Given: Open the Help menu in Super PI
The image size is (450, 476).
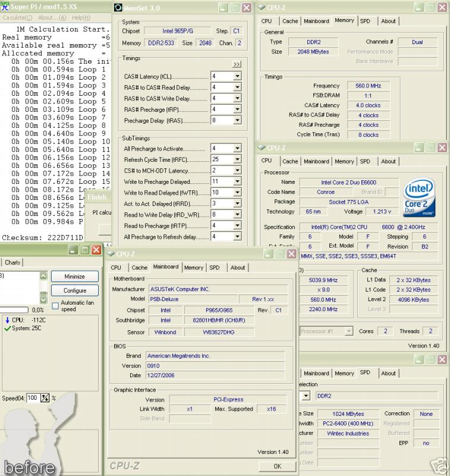Looking at the screenshot, I should point(81,18).
